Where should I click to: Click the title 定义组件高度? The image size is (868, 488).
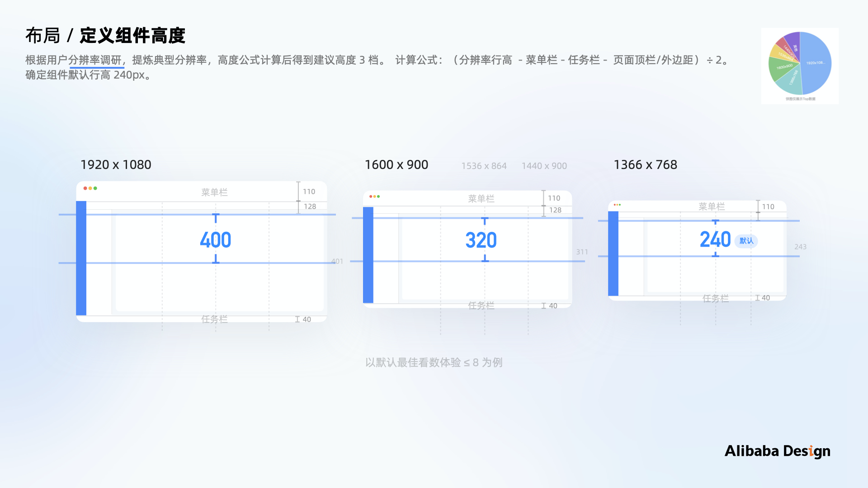point(132,36)
